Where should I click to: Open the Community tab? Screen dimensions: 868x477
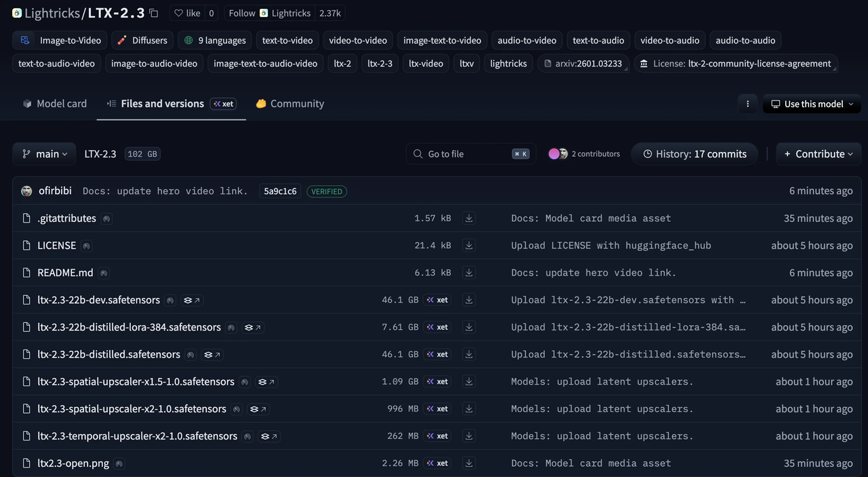(x=290, y=104)
